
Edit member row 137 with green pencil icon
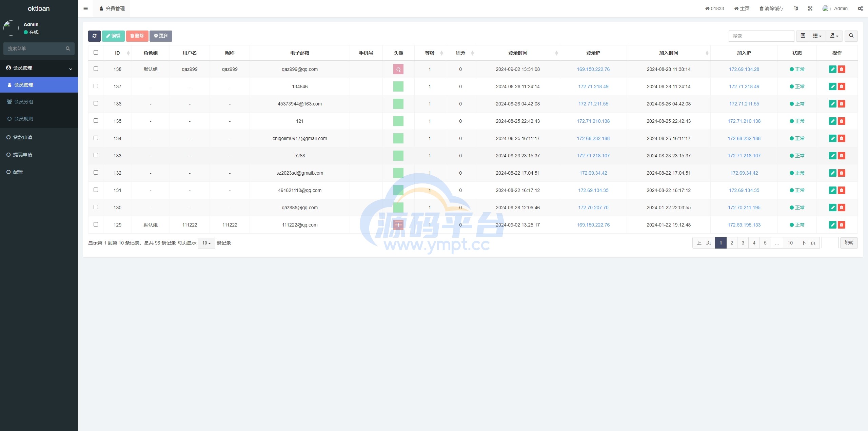tap(832, 86)
